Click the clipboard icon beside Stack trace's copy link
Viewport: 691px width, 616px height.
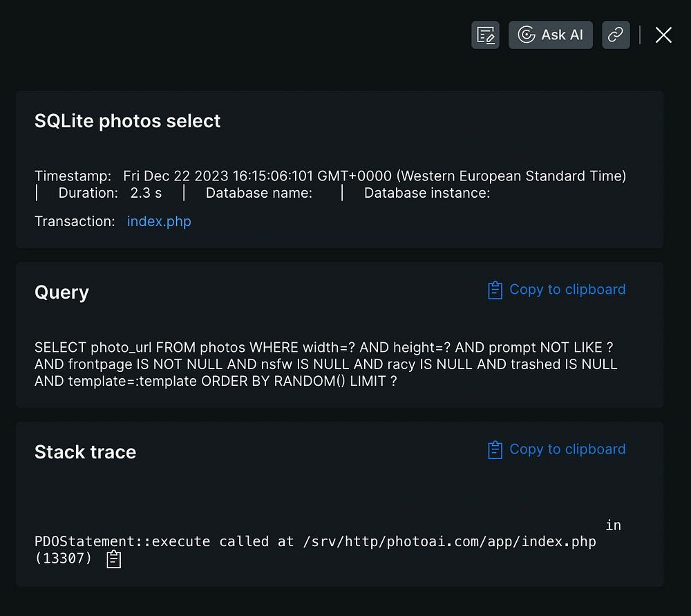click(495, 450)
